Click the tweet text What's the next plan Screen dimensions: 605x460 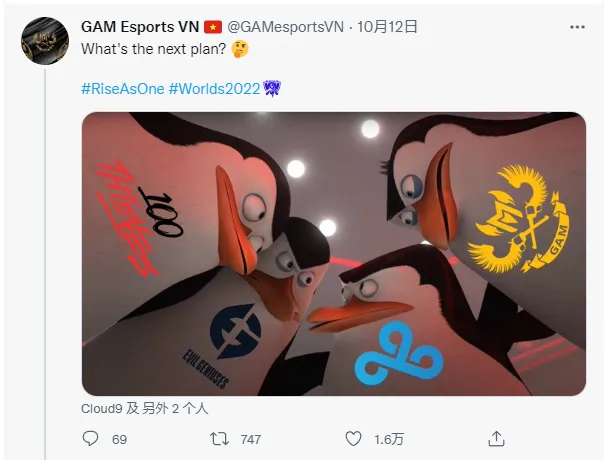pyautogui.click(x=154, y=49)
